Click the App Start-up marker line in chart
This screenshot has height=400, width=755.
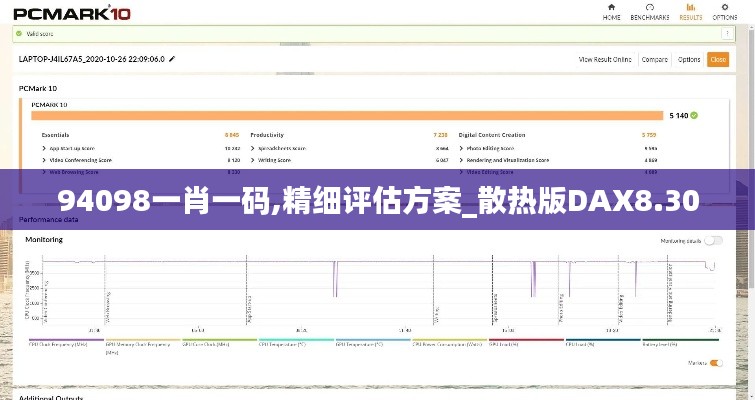point(247,289)
